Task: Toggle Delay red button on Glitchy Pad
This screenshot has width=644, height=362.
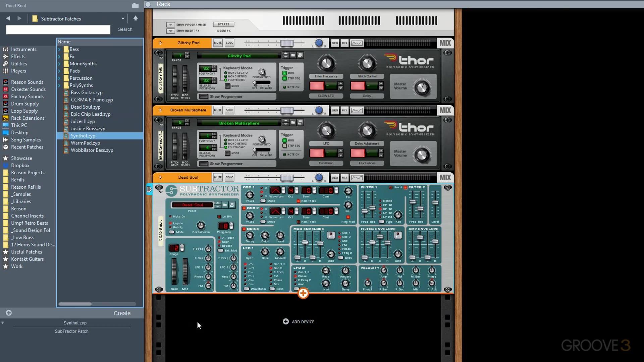Action: tap(358, 86)
